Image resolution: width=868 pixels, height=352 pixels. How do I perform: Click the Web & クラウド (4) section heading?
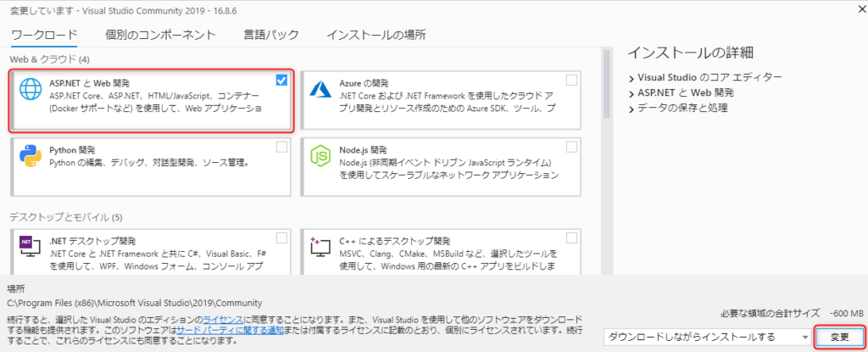(x=49, y=59)
